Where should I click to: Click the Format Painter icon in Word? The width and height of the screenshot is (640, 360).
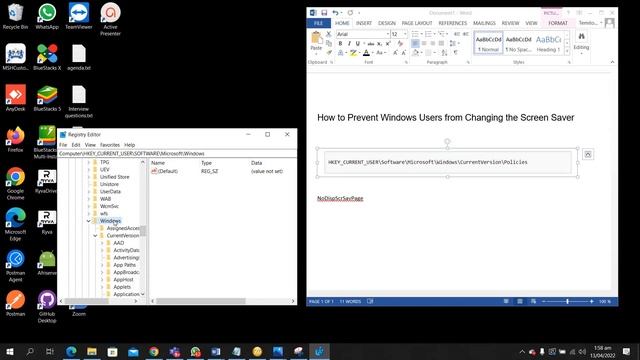(329, 52)
